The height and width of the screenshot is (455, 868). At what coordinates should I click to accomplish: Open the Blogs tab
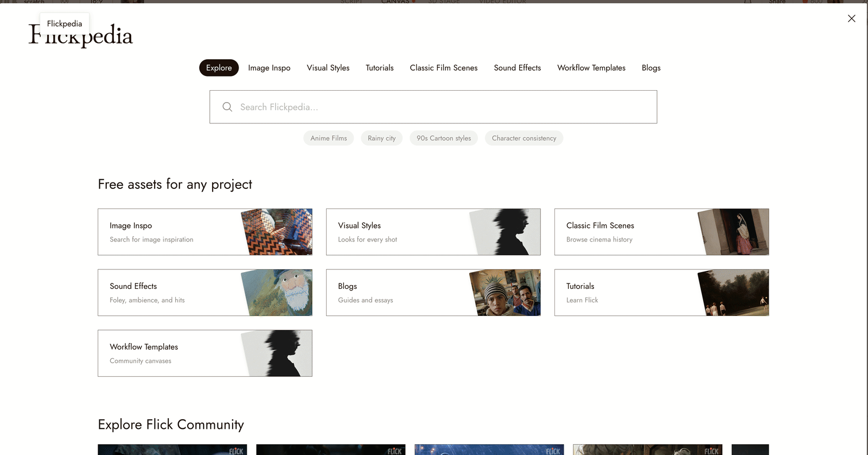point(651,68)
